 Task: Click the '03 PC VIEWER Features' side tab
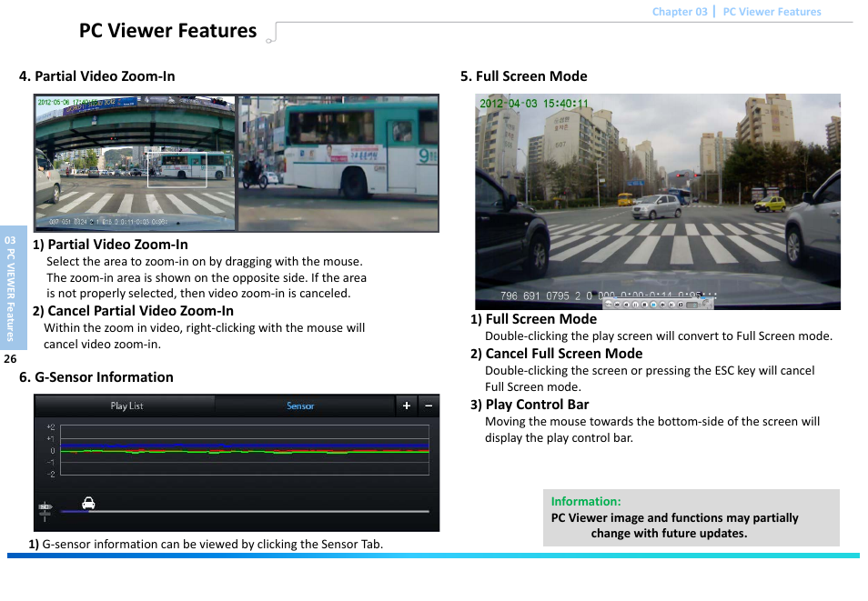(x=14, y=288)
